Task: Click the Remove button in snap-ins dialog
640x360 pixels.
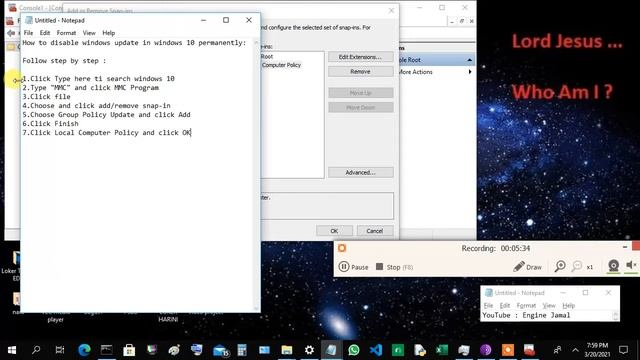Action: [x=360, y=71]
